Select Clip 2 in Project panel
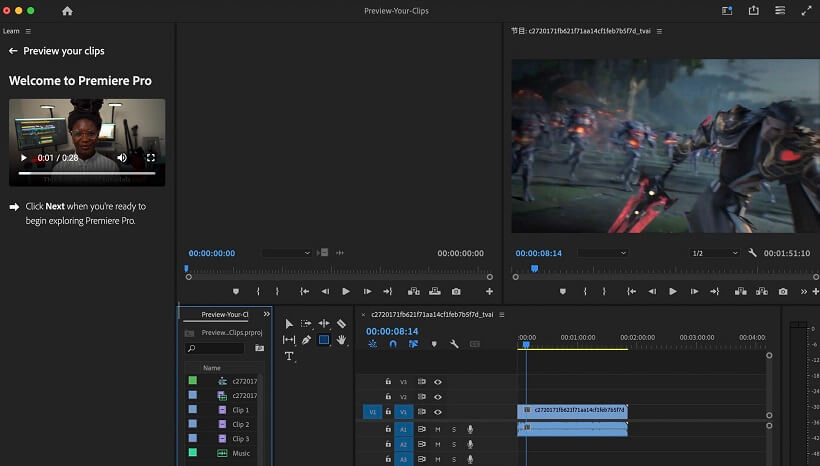 [x=241, y=424]
